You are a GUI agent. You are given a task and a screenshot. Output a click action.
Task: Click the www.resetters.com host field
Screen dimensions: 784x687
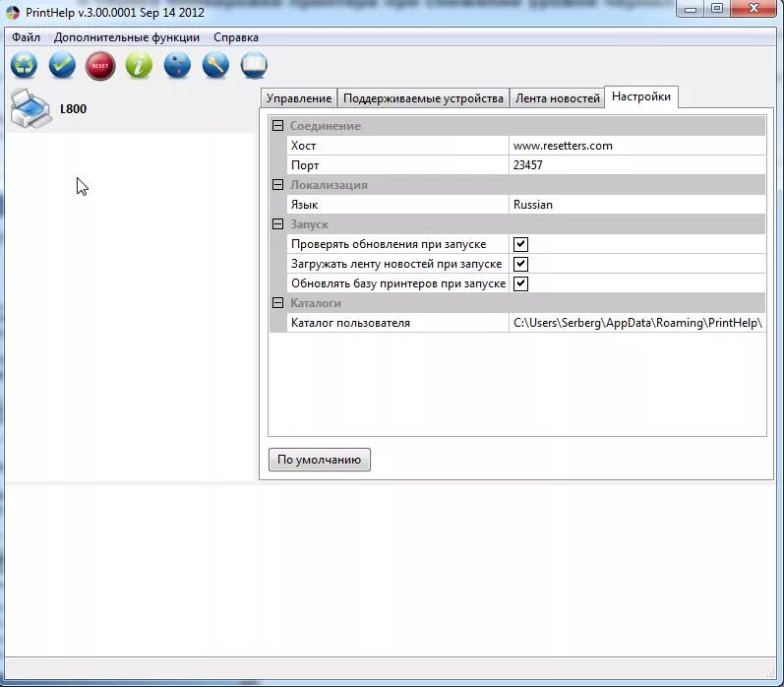point(637,146)
